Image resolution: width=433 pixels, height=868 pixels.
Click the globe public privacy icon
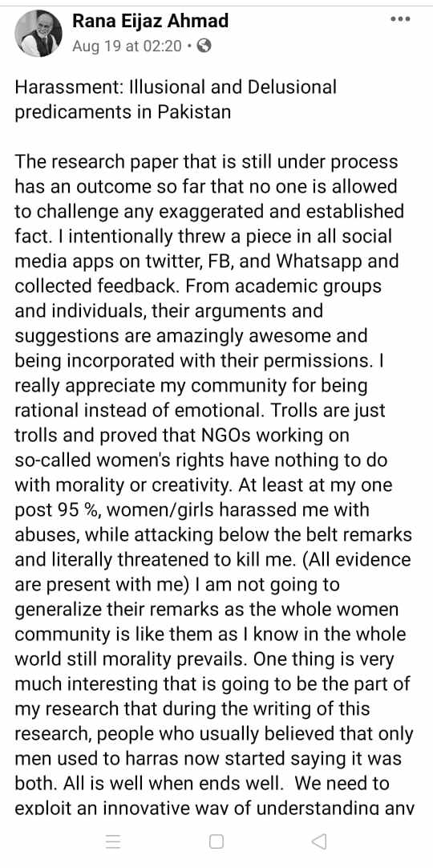point(204,46)
